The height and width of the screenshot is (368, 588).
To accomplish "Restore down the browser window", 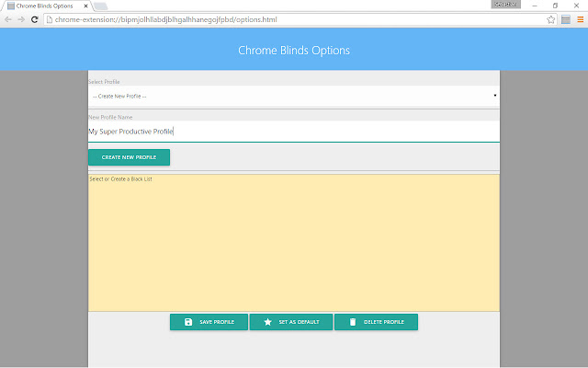I will 555,6.
